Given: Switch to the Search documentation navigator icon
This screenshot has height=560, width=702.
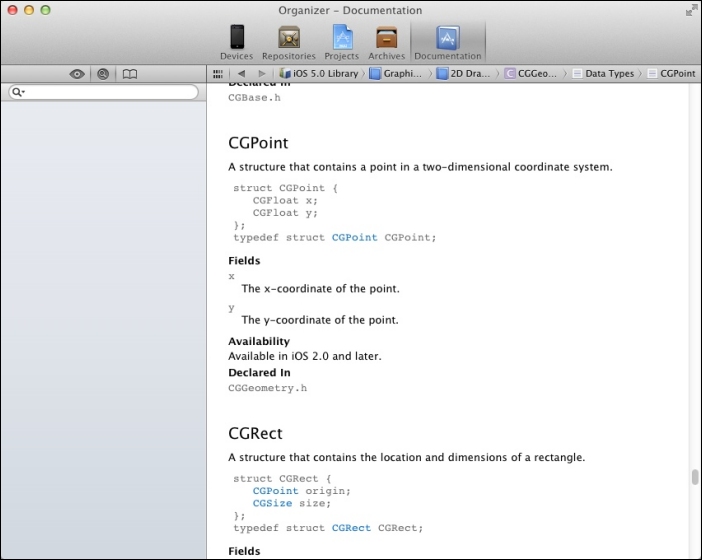Looking at the screenshot, I should 103,74.
